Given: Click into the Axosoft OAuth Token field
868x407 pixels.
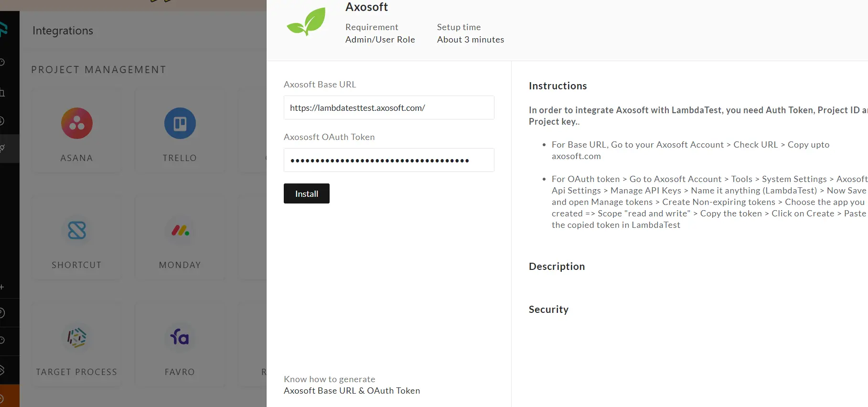Looking at the screenshot, I should pyautogui.click(x=388, y=161).
